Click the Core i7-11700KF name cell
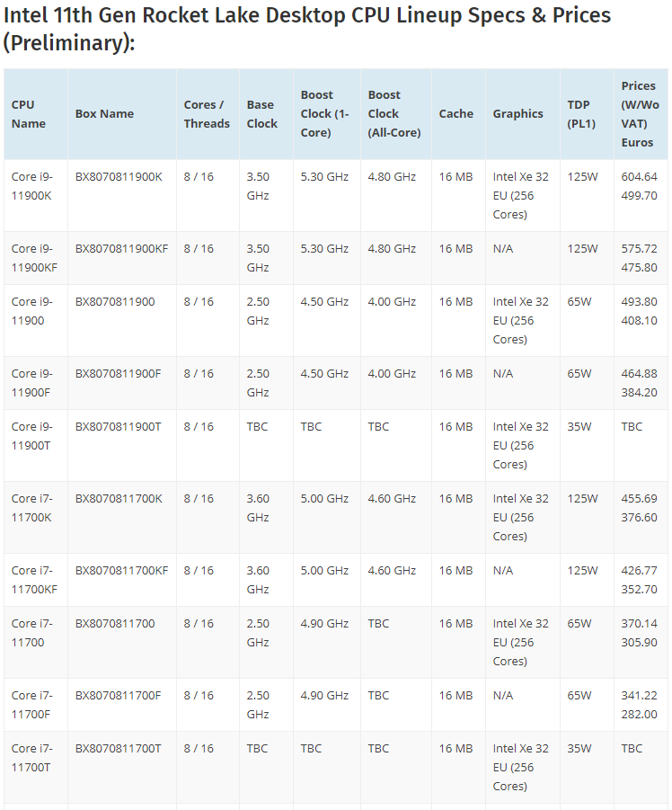The width and height of the screenshot is (672, 810). [34, 580]
